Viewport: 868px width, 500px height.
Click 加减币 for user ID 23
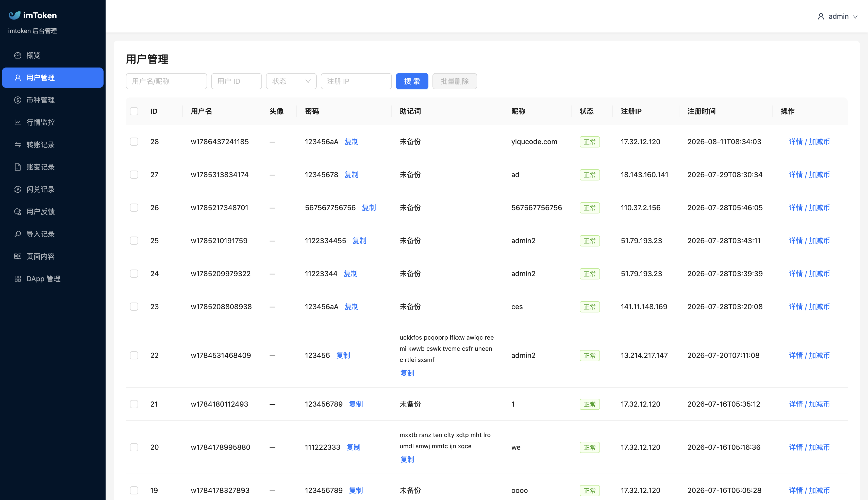(819, 307)
